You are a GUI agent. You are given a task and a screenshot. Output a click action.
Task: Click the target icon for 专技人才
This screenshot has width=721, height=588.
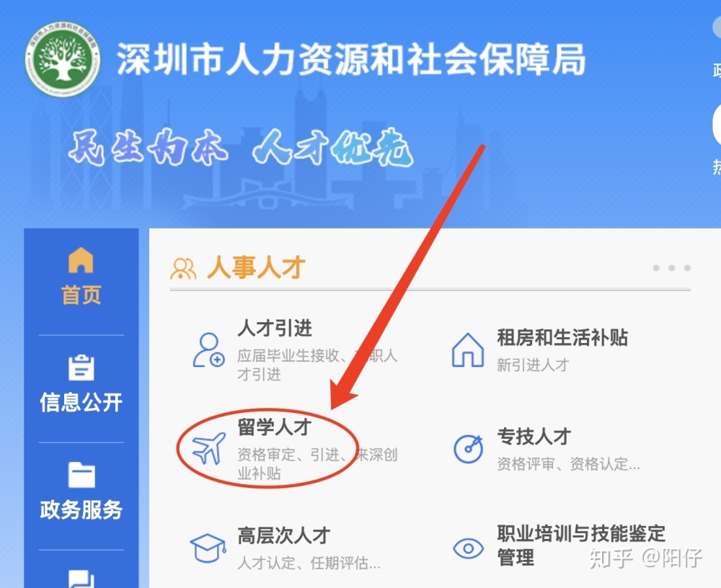[x=469, y=448]
